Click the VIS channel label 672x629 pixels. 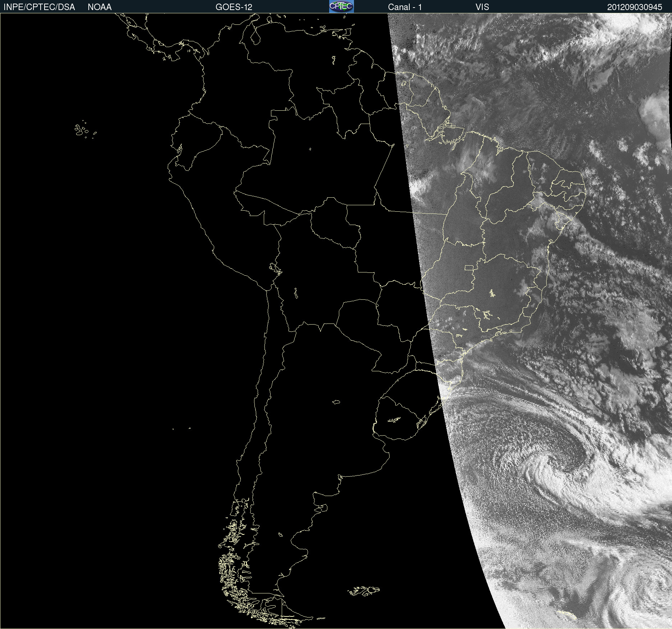click(x=482, y=7)
